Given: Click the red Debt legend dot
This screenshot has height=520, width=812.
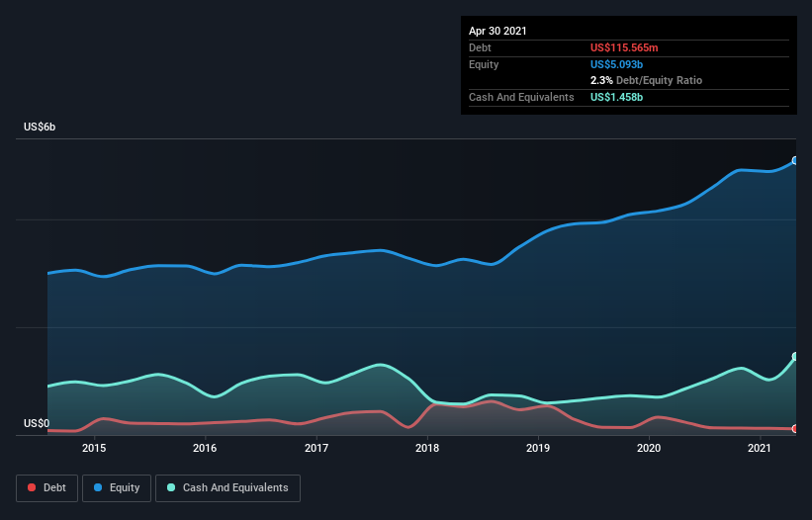Looking at the screenshot, I should pyautogui.click(x=32, y=487).
